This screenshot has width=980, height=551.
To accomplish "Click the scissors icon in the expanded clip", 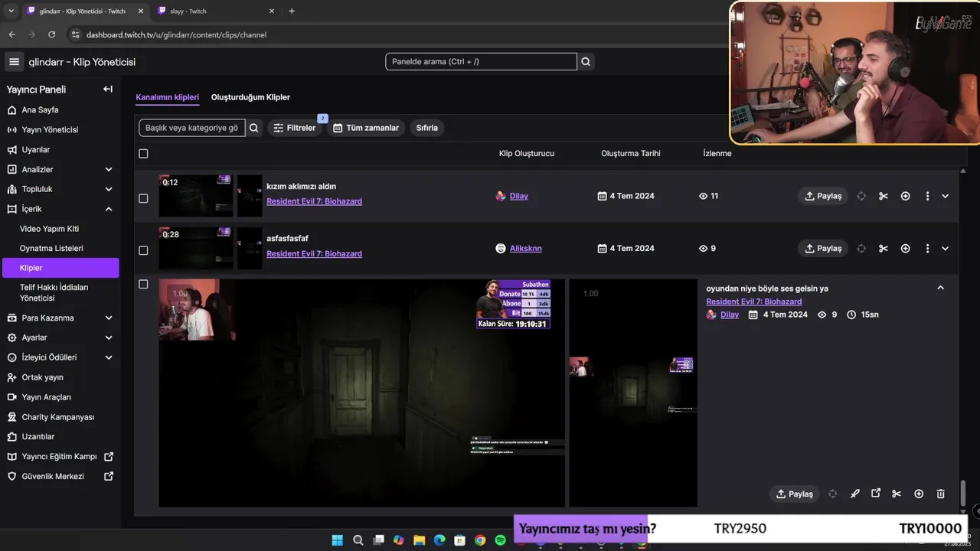I will pos(897,494).
